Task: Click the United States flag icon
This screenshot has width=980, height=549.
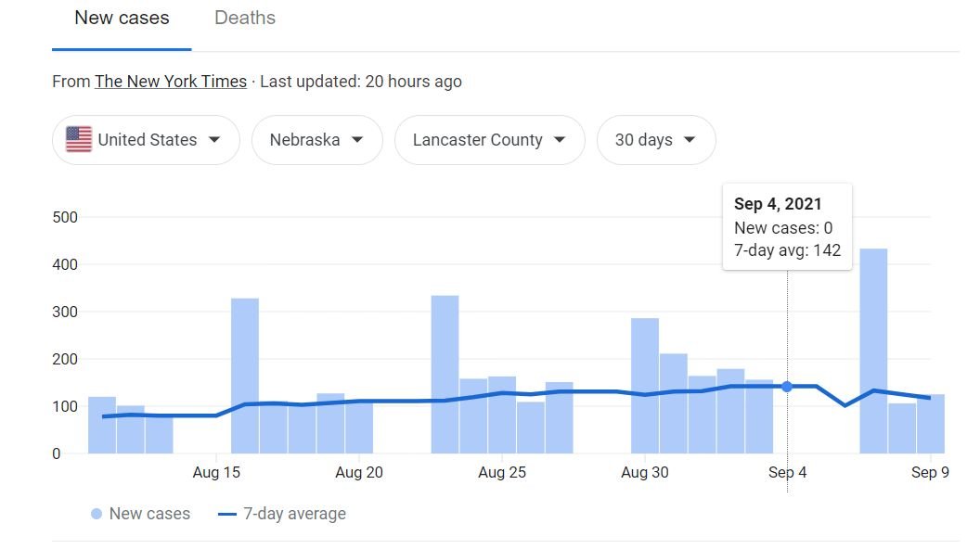Action: (79, 140)
